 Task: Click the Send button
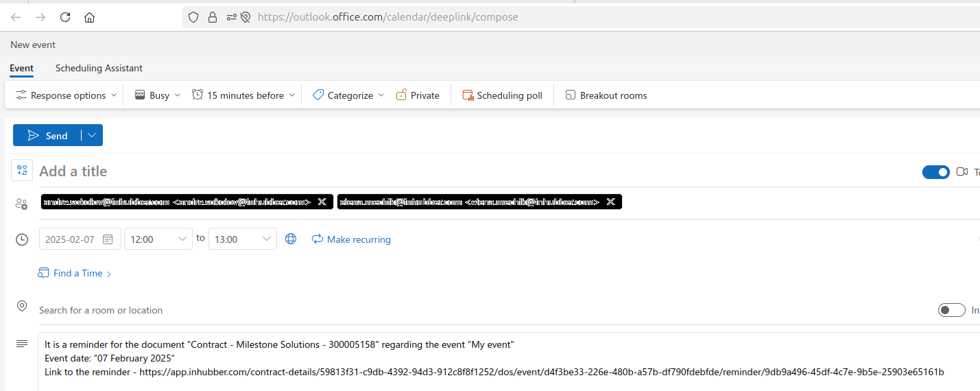pyautogui.click(x=47, y=135)
